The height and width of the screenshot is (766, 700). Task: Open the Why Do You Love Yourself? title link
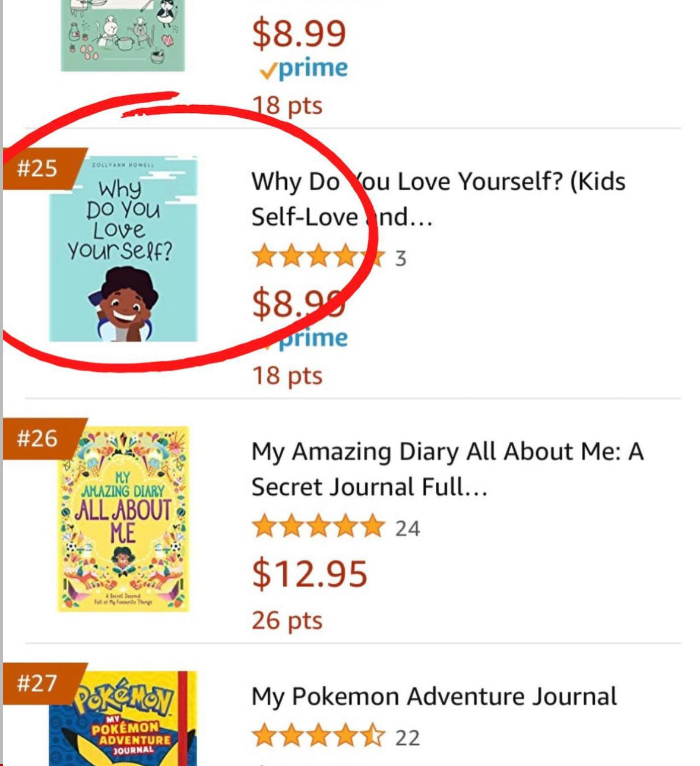point(438,199)
